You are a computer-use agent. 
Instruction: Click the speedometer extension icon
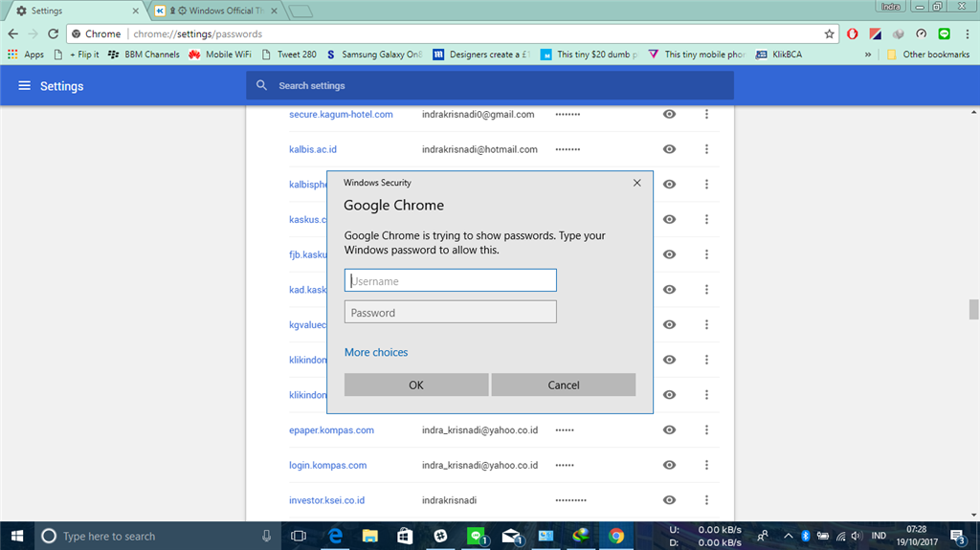click(922, 33)
